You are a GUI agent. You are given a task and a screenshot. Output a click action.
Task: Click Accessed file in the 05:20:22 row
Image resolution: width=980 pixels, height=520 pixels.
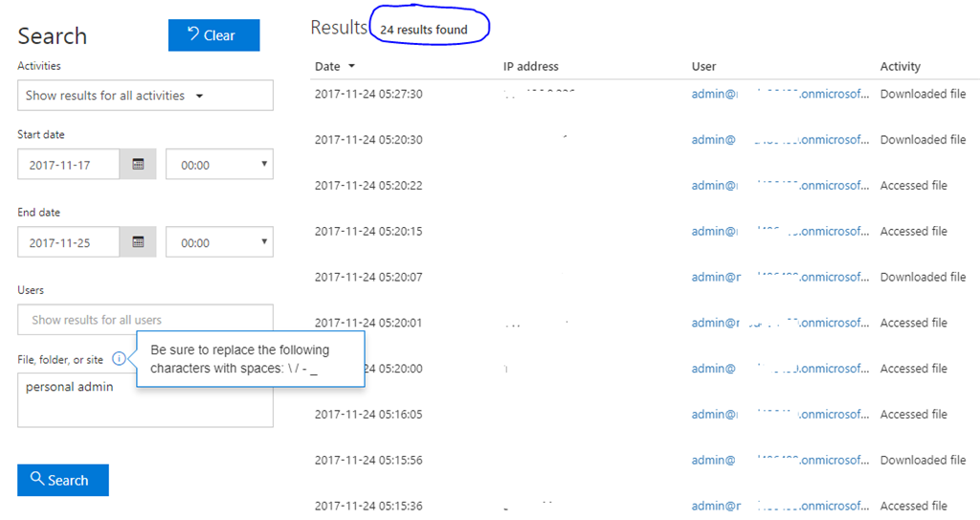coord(913,185)
